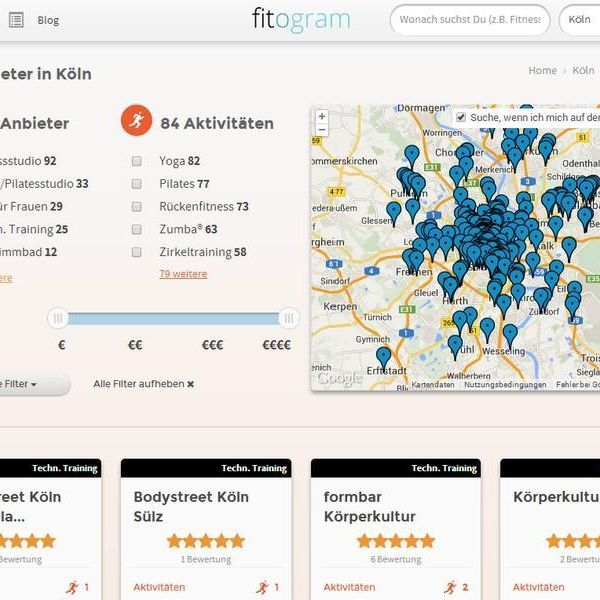Select the Zirkeltraining 58 checkbox

[x=137, y=252]
